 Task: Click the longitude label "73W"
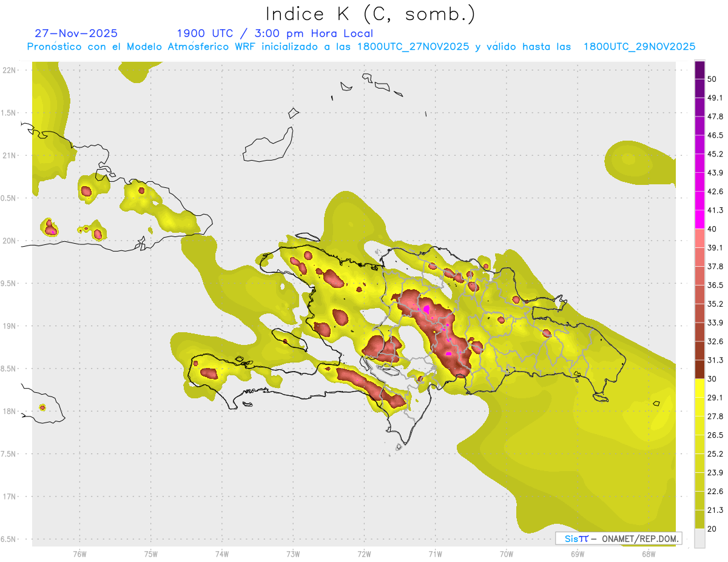[x=293, y=554]
